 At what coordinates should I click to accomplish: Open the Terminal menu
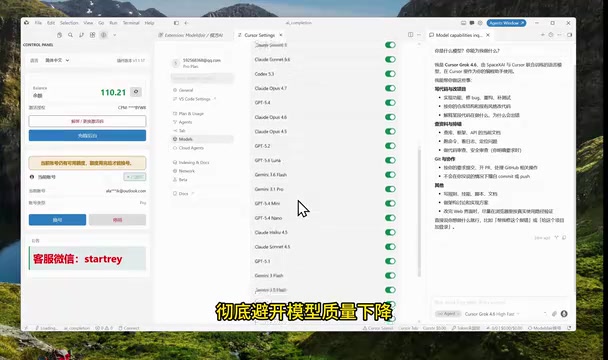pos(131,23)
